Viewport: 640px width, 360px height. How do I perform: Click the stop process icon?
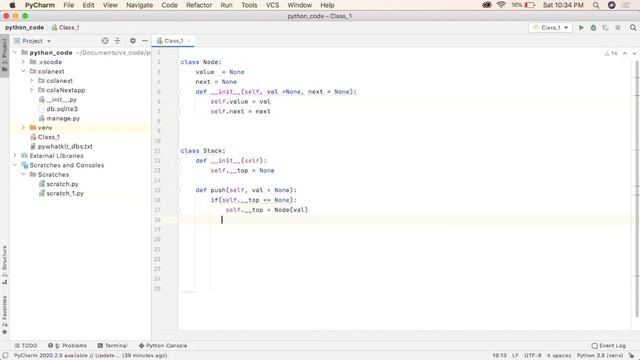618,27
